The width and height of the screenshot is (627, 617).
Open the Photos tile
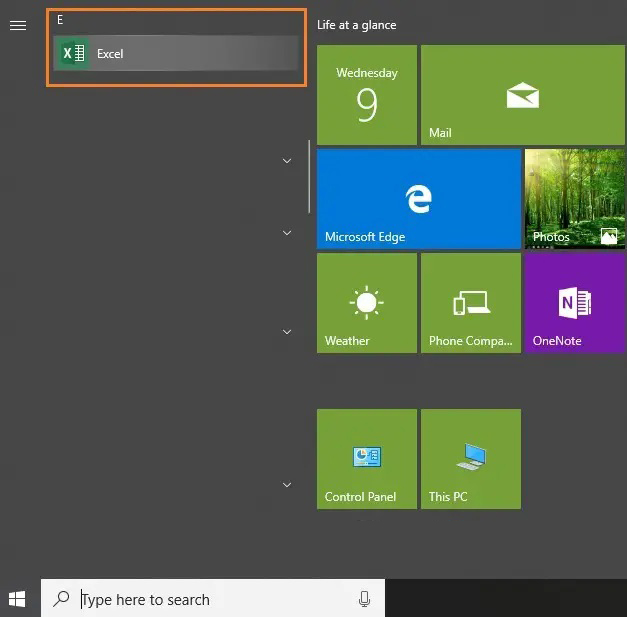click(x=575, y=199)
